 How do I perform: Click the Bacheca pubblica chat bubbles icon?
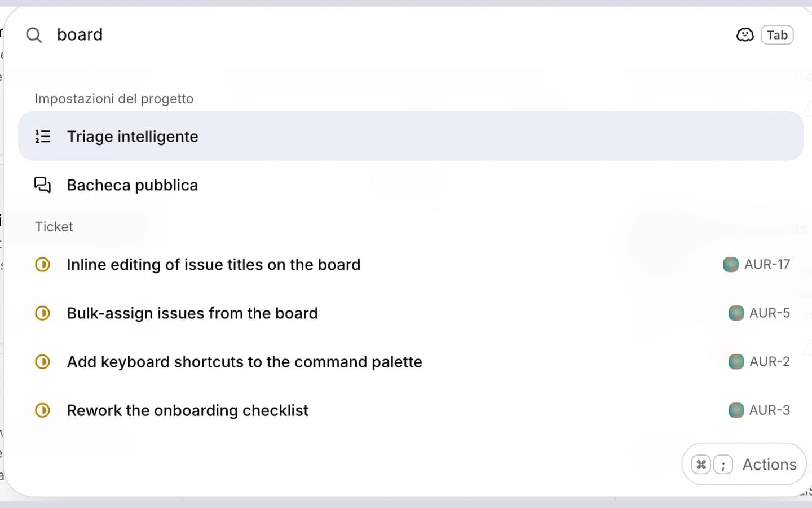(42, 185)
